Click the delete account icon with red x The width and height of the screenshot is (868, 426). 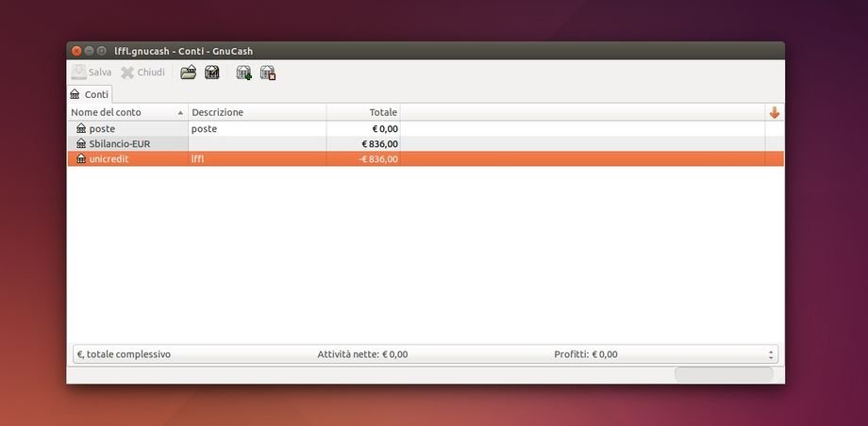(268, 73)
